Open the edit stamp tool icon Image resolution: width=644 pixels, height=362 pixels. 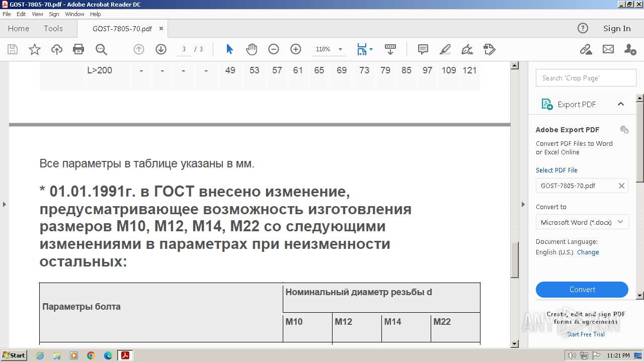click(x=489, y=49)
